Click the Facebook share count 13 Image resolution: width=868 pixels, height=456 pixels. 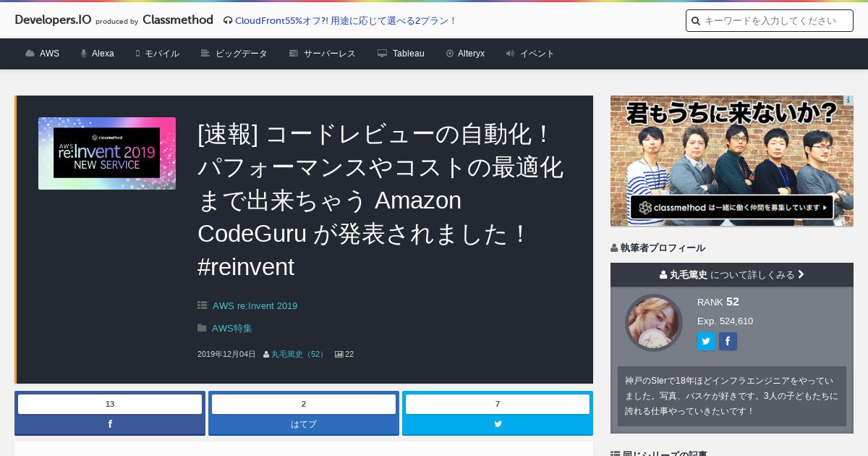click(110, 404)
